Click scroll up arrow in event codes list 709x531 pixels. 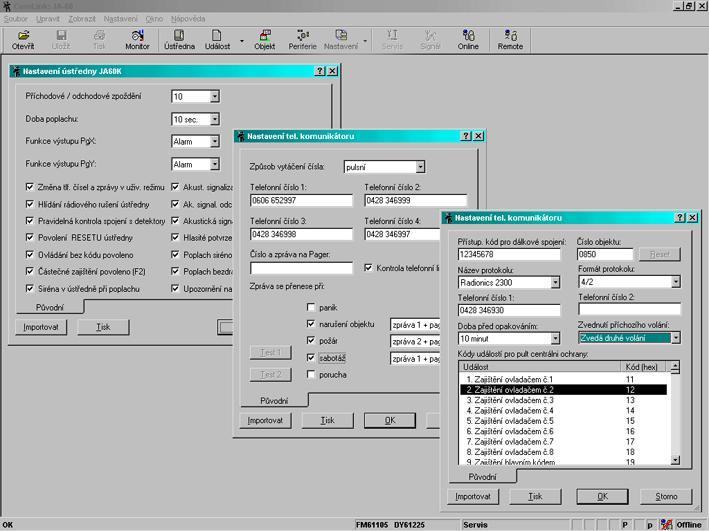tap(675, 367)
